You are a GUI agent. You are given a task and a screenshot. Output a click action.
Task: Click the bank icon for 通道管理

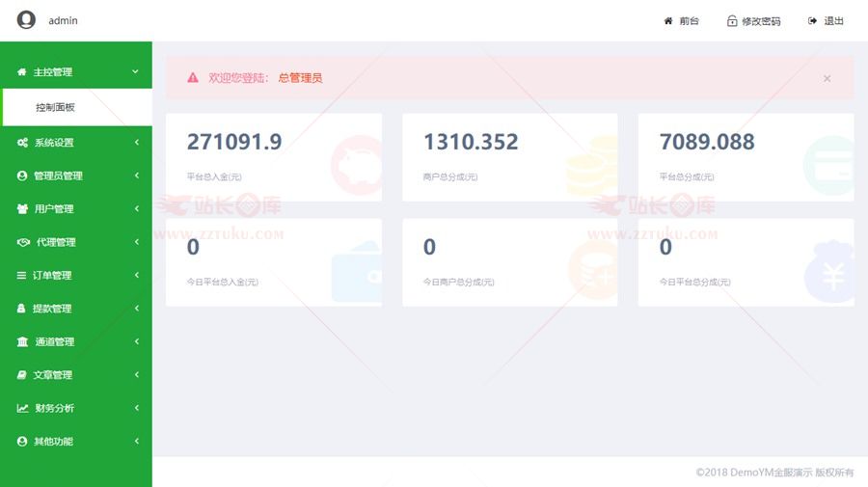(22, 342)
